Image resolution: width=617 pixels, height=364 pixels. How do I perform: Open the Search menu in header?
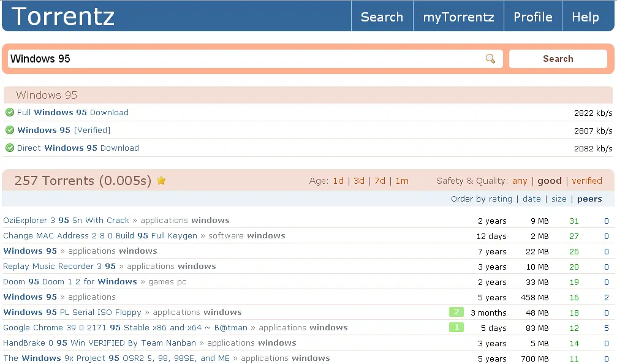point(382,17)
